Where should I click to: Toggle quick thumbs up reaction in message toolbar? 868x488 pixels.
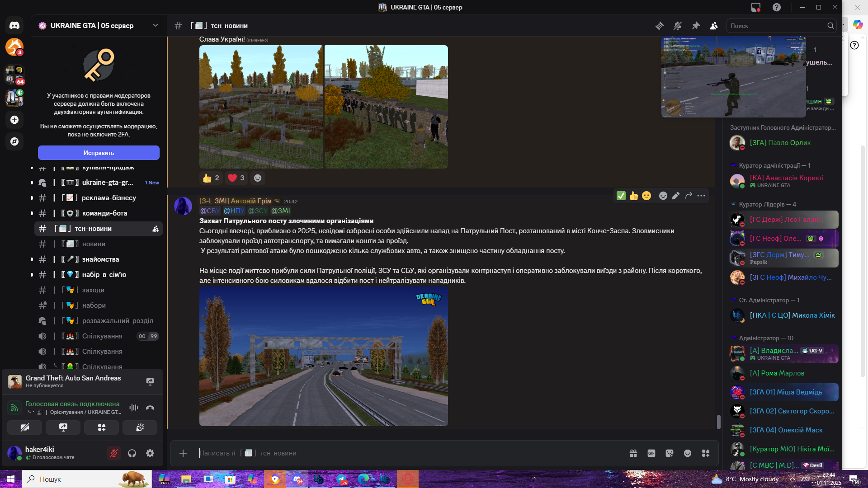point(634,196)
